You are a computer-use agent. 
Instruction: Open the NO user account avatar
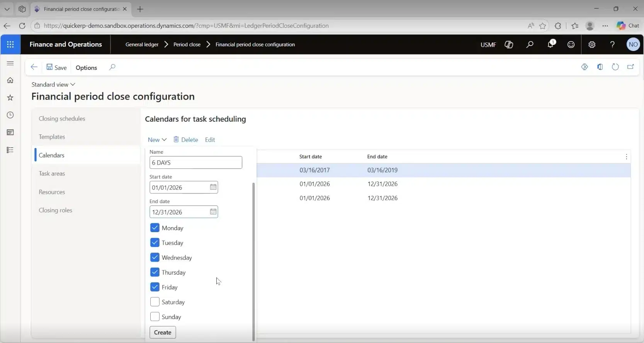coord(633,44)
